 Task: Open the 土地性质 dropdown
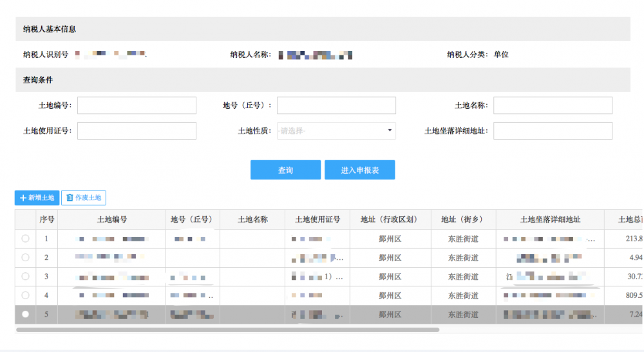336,131
